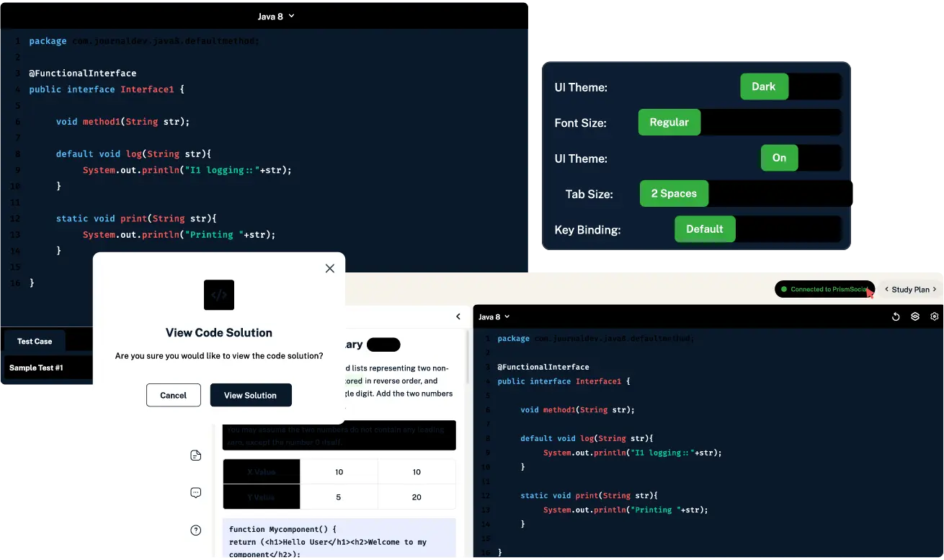
Task: Open the Java 8 dropdown in top editor
Action: 276,16
